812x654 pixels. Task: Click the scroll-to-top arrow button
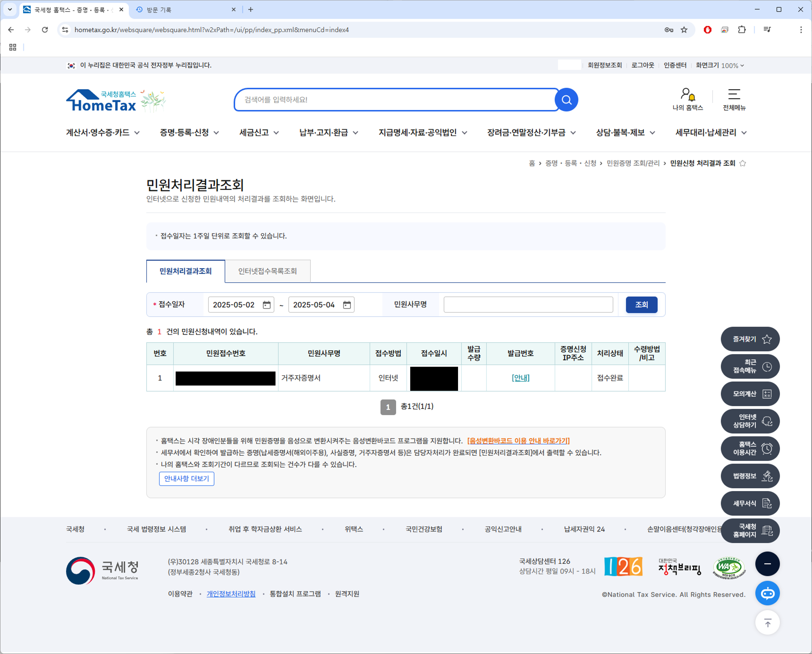767,623
